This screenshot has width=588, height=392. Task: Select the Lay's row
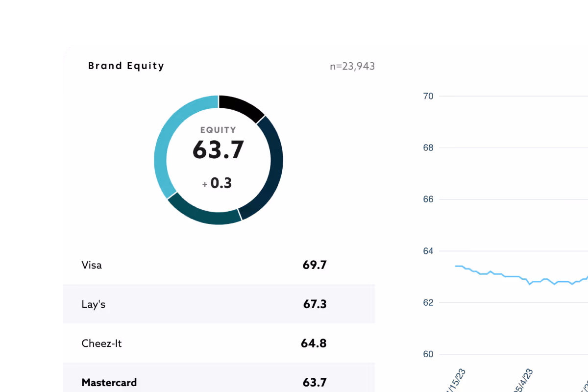[219, 304]
